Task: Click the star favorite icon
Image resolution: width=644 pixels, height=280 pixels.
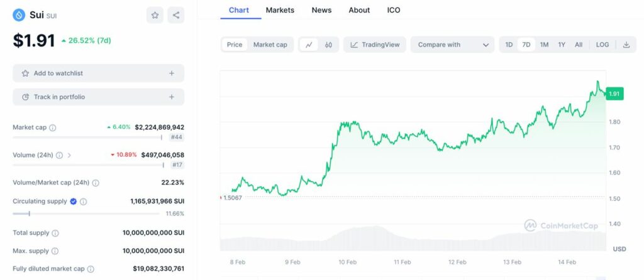Action: (x=155, y=15)
